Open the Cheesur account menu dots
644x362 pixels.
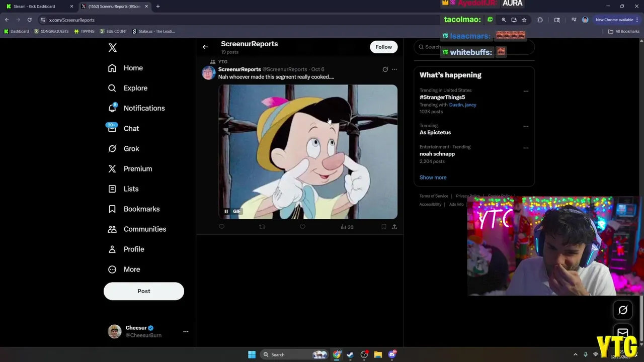tap(186, 331)
